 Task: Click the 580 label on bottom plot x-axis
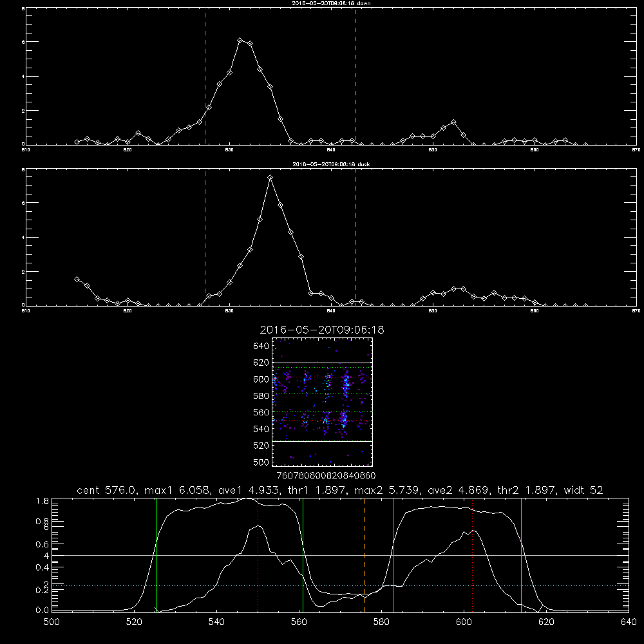(x=381, y=622)
